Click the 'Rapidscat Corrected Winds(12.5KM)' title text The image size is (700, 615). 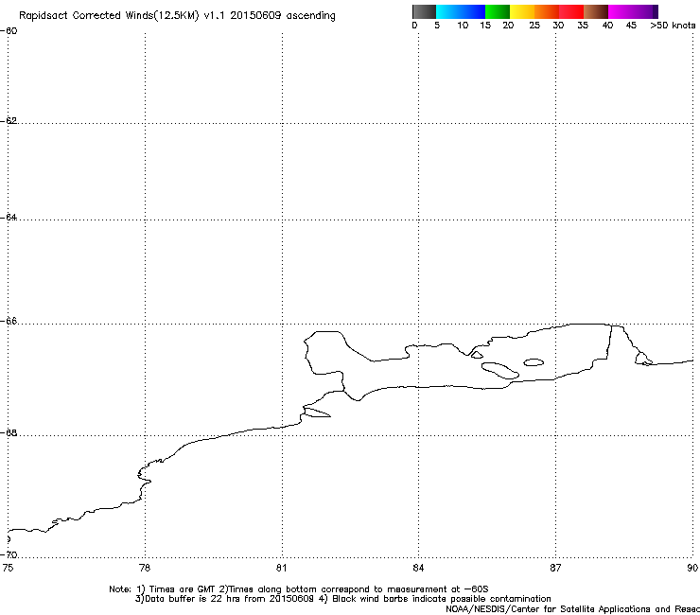pos(109,16)
